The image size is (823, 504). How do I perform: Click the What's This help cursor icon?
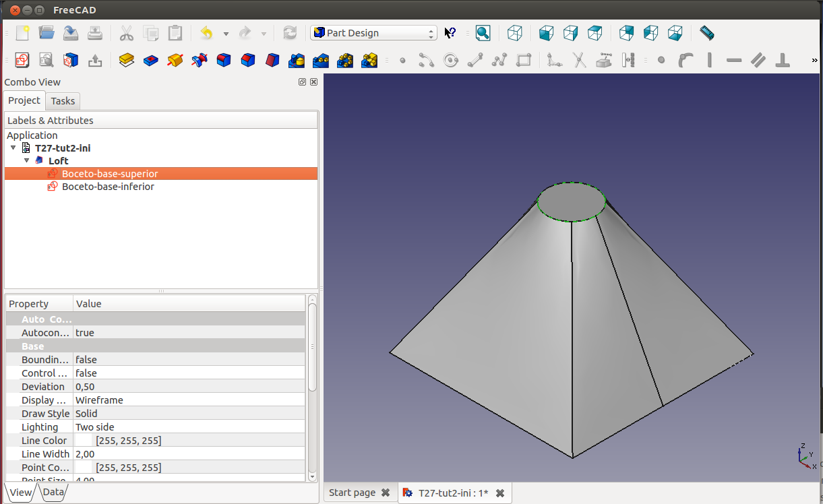(450, 33)
